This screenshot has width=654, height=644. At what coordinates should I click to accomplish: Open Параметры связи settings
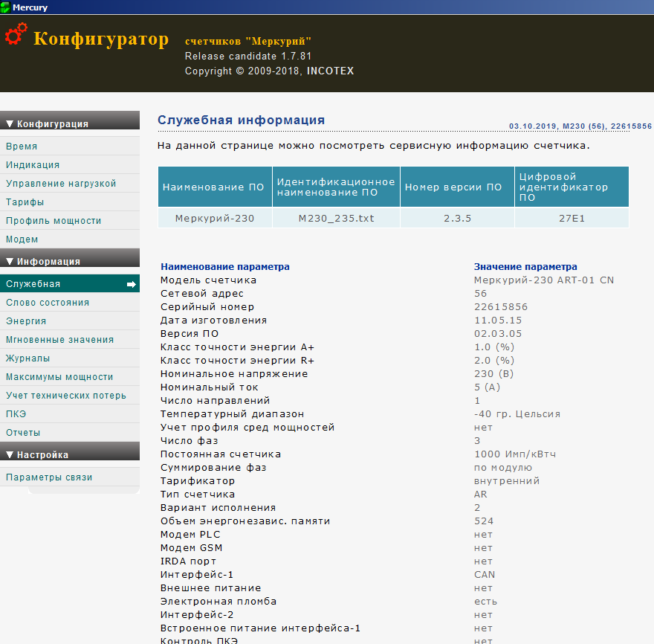coord(70,477)
